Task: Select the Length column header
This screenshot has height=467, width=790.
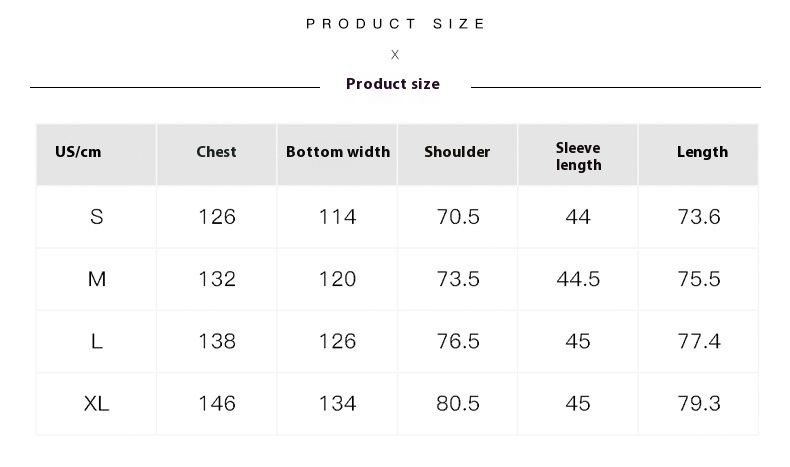Action: point(702,152)
